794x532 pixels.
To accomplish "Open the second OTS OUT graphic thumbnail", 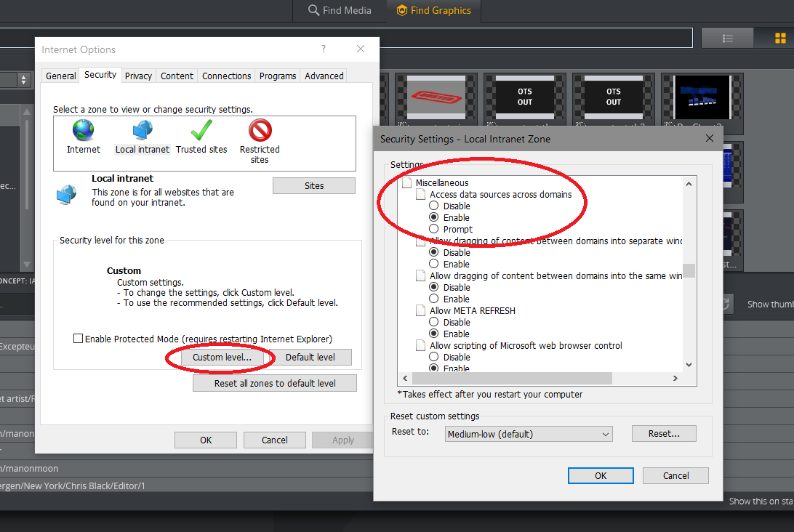I will click(613, 97).
